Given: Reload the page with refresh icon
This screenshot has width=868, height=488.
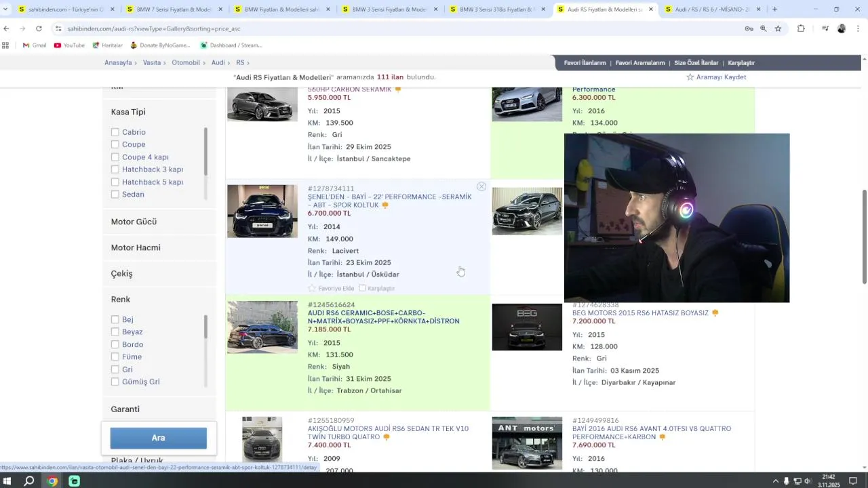Looking at the screenshot, I should pos(39,28).
